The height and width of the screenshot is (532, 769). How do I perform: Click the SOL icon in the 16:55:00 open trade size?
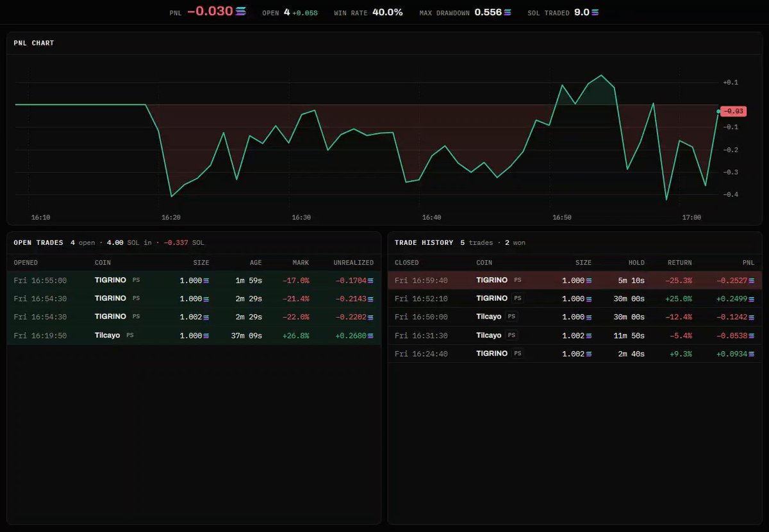[206, 281]
